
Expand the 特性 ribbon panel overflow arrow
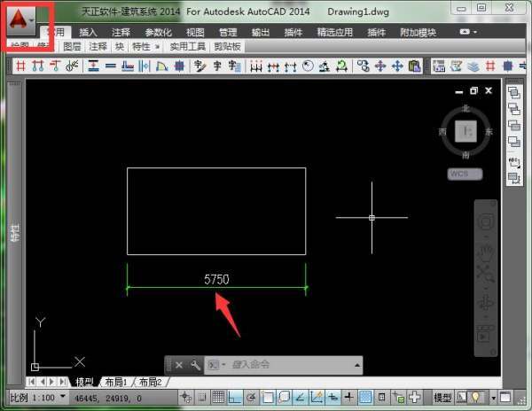tap(158, 45)
